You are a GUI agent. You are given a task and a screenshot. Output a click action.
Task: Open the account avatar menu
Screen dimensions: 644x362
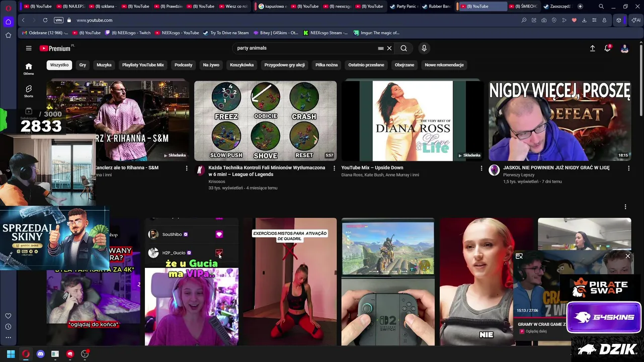point(624,48)
